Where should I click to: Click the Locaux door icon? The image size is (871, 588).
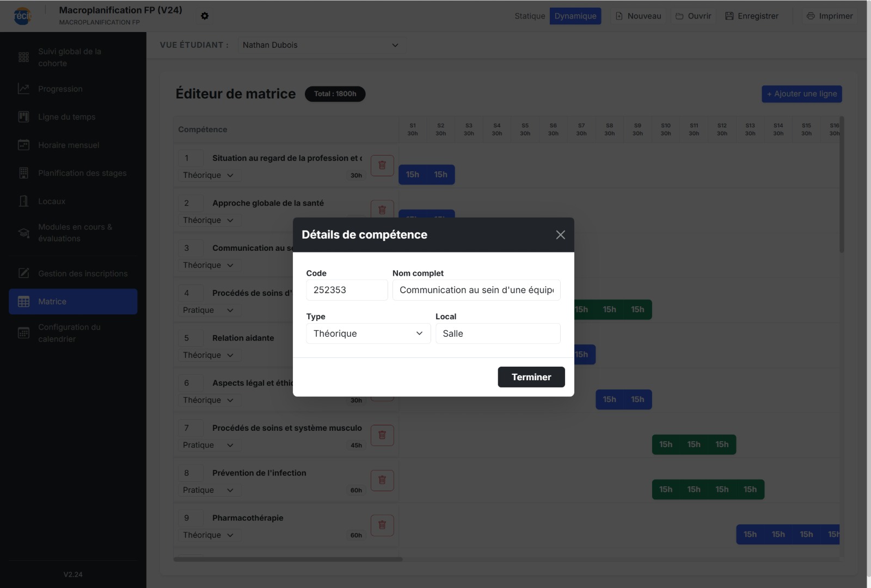point(23,201)
